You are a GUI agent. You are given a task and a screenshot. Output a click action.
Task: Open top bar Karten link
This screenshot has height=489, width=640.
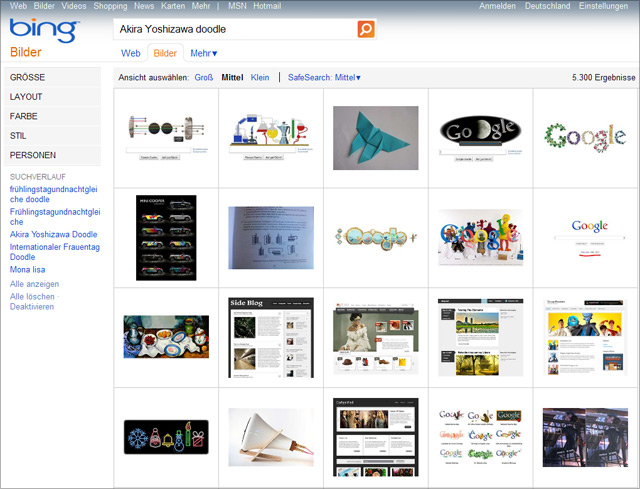click(173, 6)
